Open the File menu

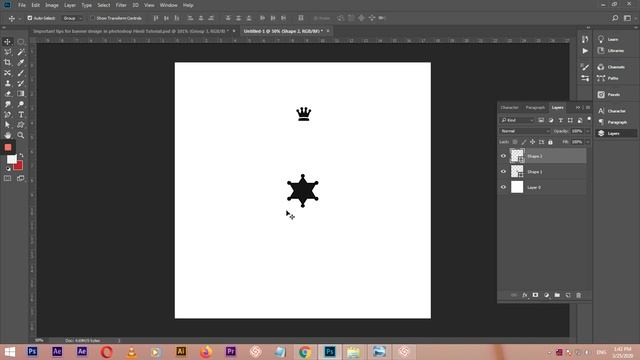[22, 5]
